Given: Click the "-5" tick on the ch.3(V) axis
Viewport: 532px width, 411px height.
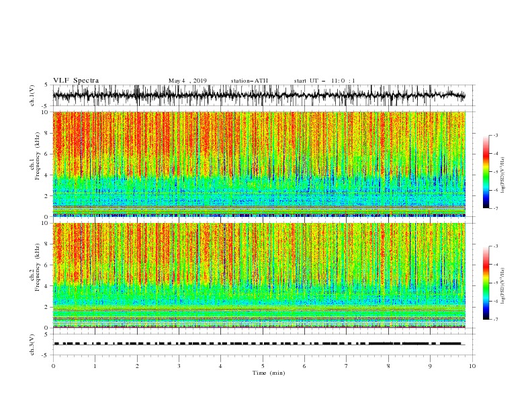Looking at the screenshot, I should (x=46, y=355).
